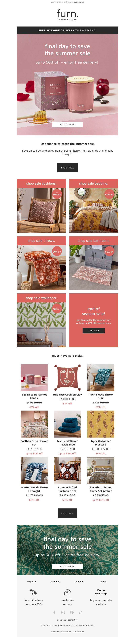Click the free UK delivery truck icon
Image resolution: width=135 pixels, height=644 pixels.
33,592
